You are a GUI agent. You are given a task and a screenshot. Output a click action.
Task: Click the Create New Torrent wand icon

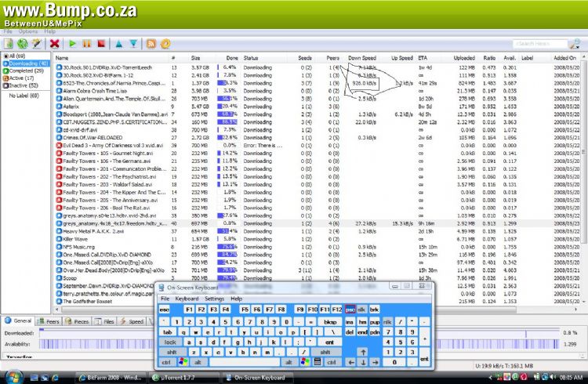click(35, 44)
